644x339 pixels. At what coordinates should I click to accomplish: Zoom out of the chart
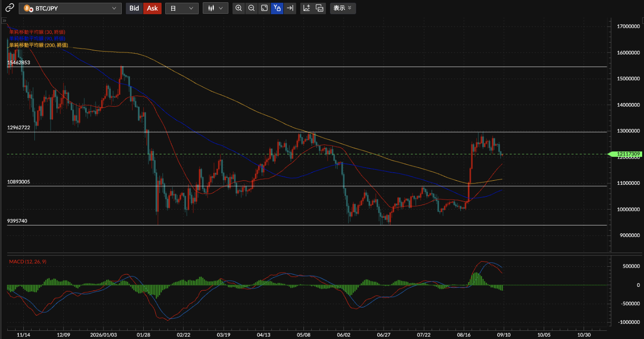[x=252, y=8]
